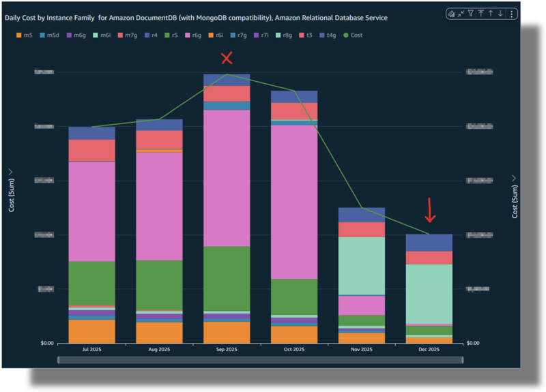Click blue t4g segment in Jul 2025 bar
The image size is (546, 392).
tap(91, 133)
